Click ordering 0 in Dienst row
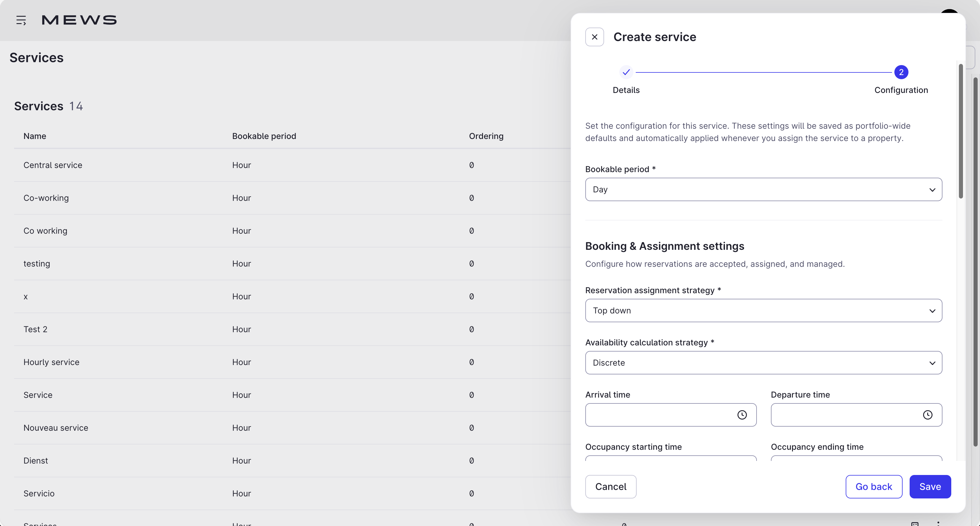980x526 pixels. coord(471,461)
